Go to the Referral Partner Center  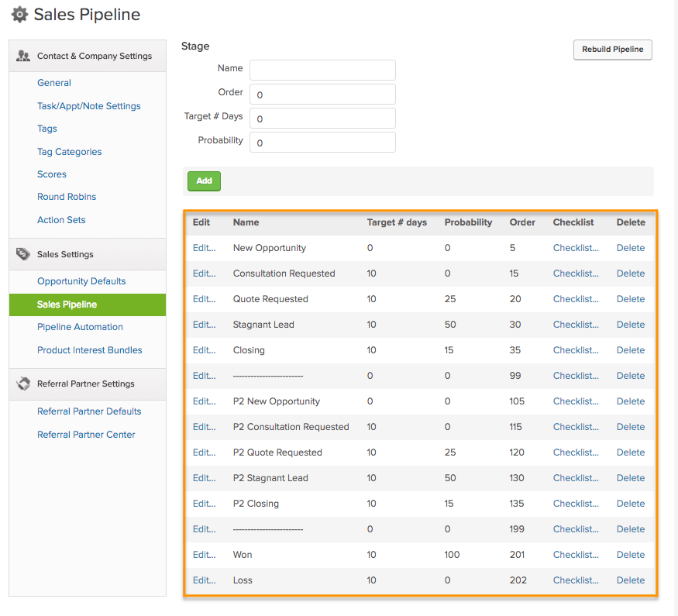click(85, 434)
